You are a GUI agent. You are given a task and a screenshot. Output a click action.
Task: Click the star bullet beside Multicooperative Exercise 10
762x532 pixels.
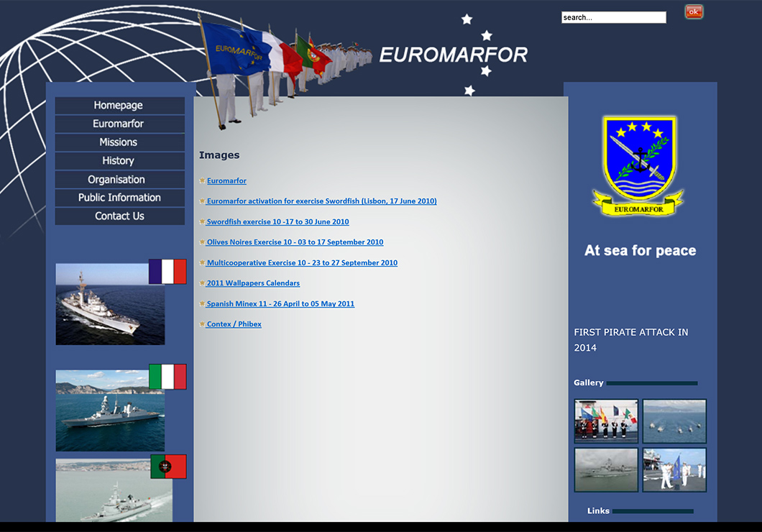coord(202,263)
